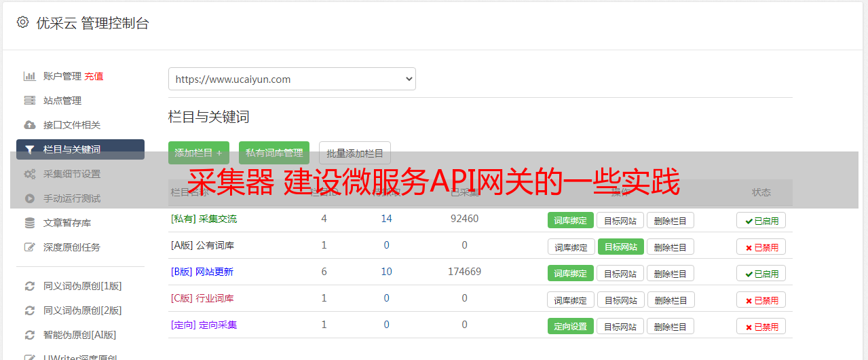
Task: Toggle the 已禁用 status for 定向采集
Action: (x=761, y=326)
